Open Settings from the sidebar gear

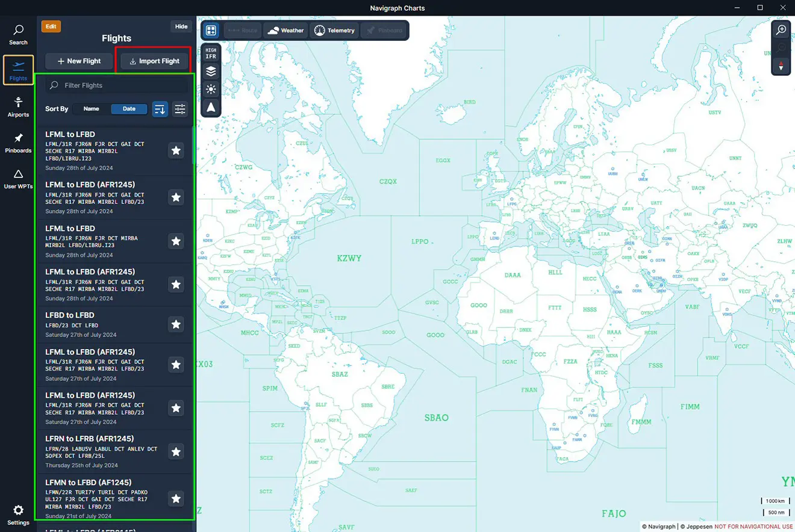pos(18,515)
